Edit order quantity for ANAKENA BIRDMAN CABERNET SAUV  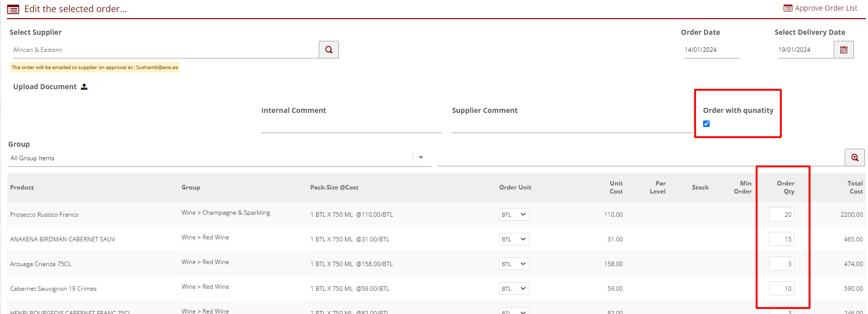(781, 239)
